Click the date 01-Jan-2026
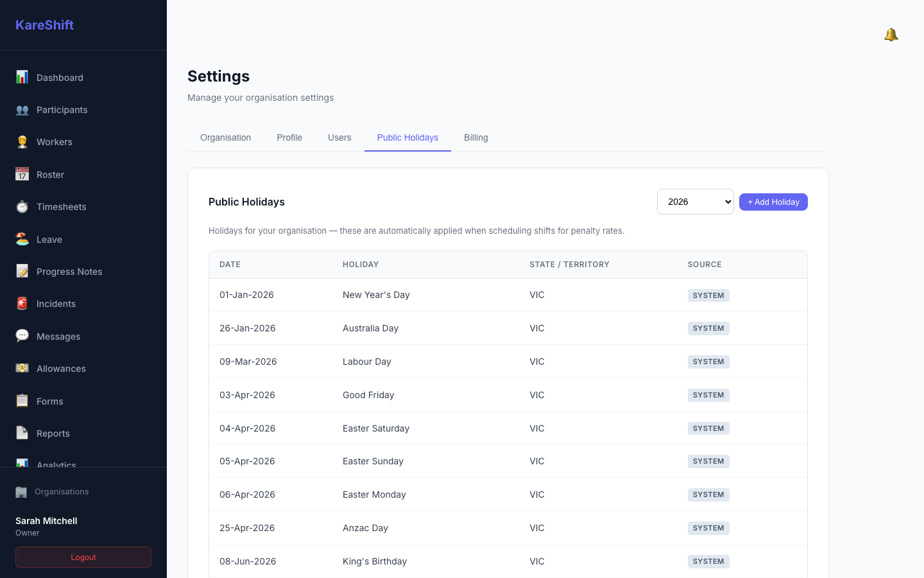Viewport: 924px width, 578px height. 246,295
